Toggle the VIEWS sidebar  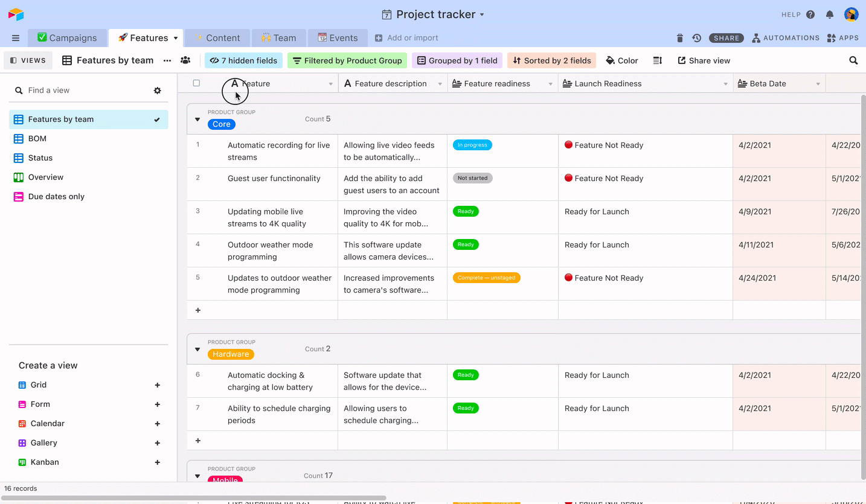click(28, 60)
